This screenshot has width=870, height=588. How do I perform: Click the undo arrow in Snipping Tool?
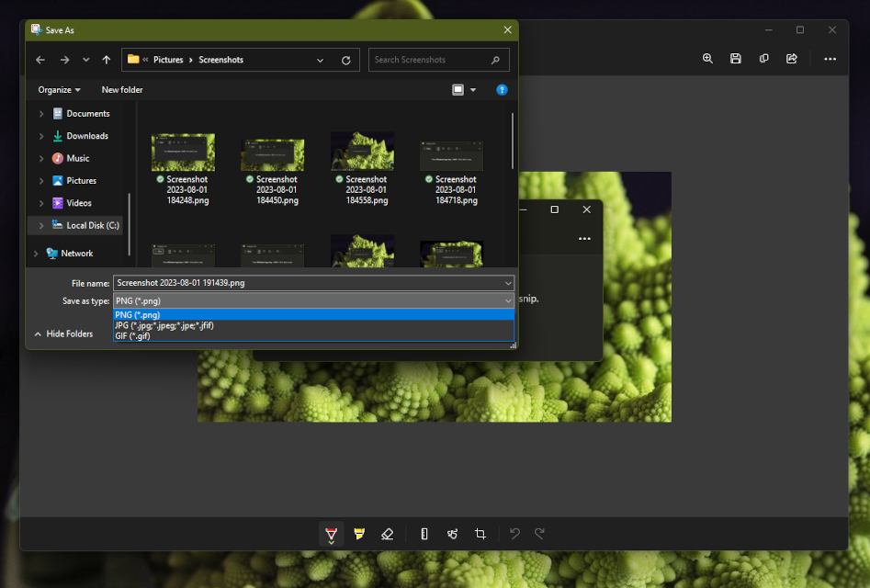pyautogui.click(x=514, y=534)
